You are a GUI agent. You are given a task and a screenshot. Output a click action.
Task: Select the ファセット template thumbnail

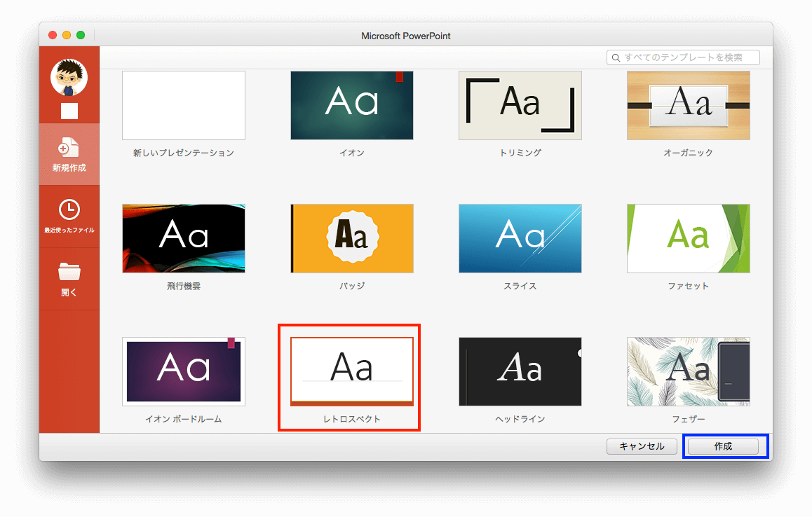(x=688, y=238)
